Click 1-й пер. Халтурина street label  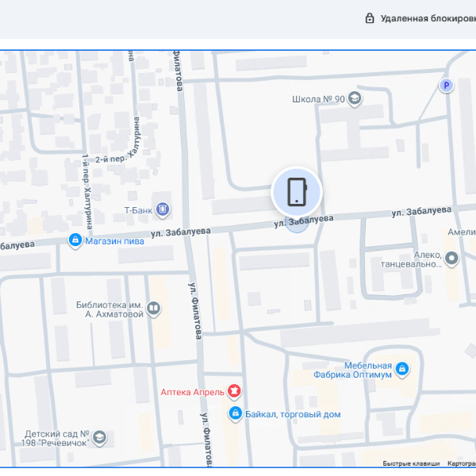click(86, 191)
